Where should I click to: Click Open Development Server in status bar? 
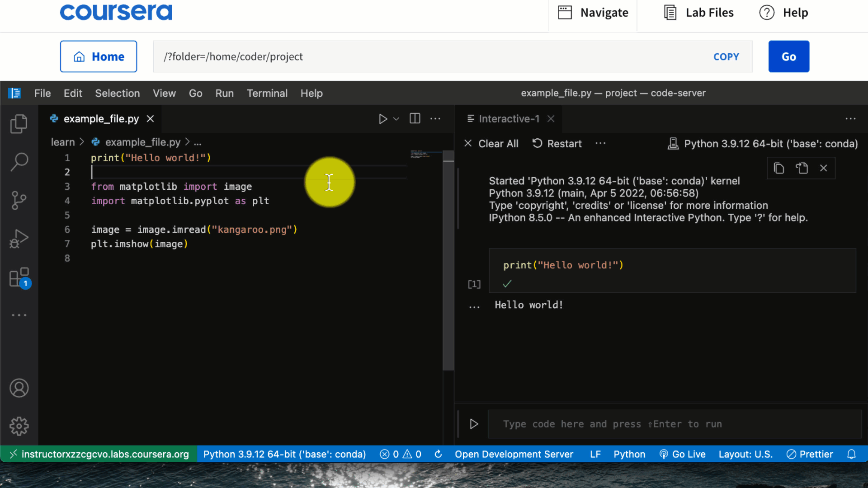click(x=514, y=454)
